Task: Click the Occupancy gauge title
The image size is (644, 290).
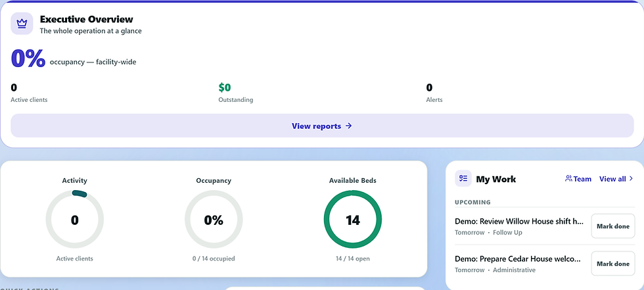Action: (x=214, y=180)
